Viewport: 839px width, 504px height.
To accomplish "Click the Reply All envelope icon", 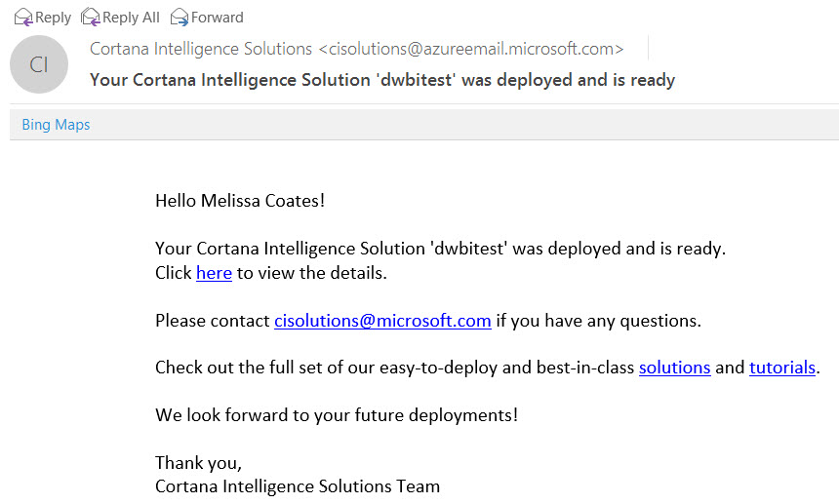I will [91, 18].
